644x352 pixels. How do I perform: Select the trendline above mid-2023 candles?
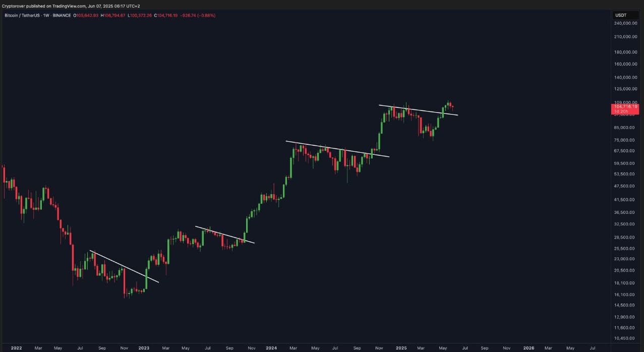(224, 234)
